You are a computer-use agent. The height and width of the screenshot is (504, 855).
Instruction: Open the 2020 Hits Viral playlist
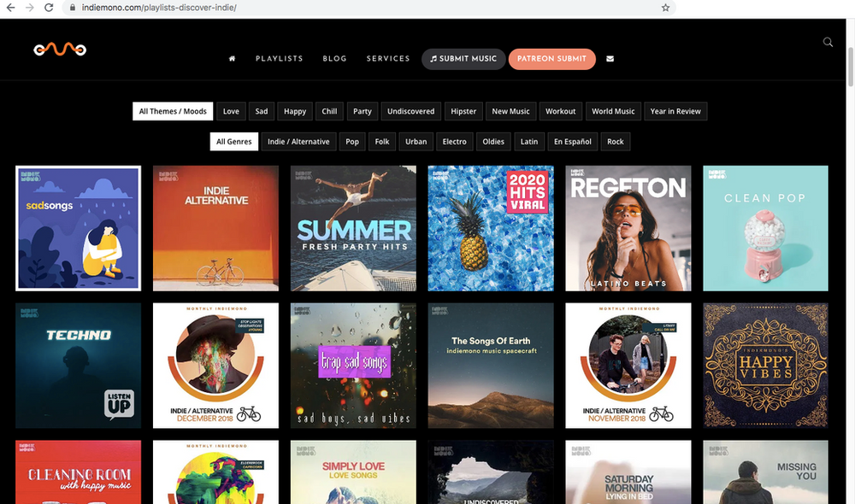pos(491,228)
